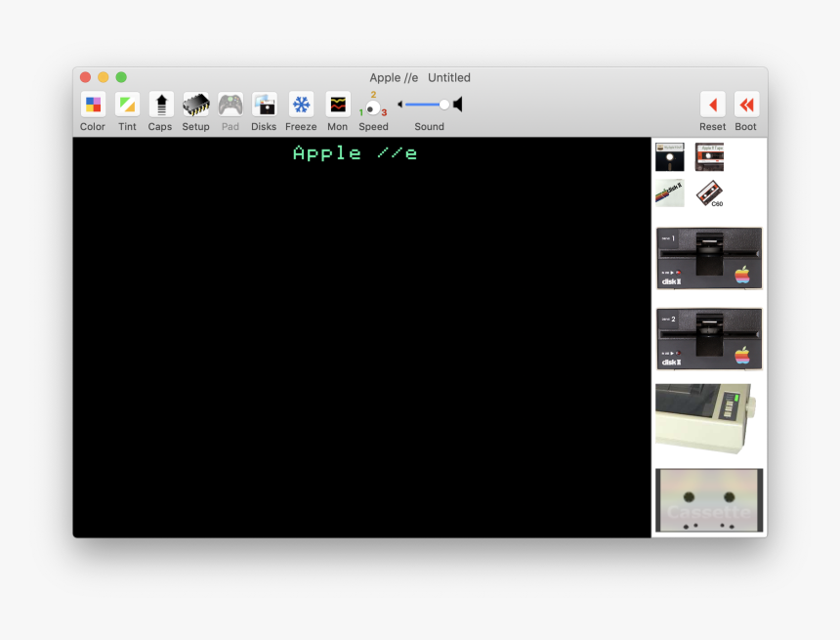
Task: Click the Disk 1 drive image
Action: pyautogui.click(x=708, y=259)
